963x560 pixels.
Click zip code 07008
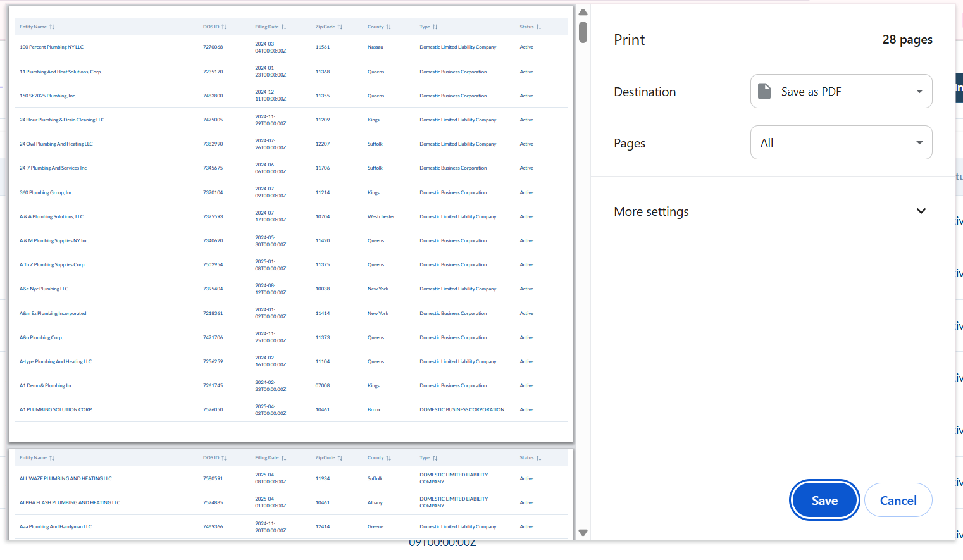(x=323, y=385)
